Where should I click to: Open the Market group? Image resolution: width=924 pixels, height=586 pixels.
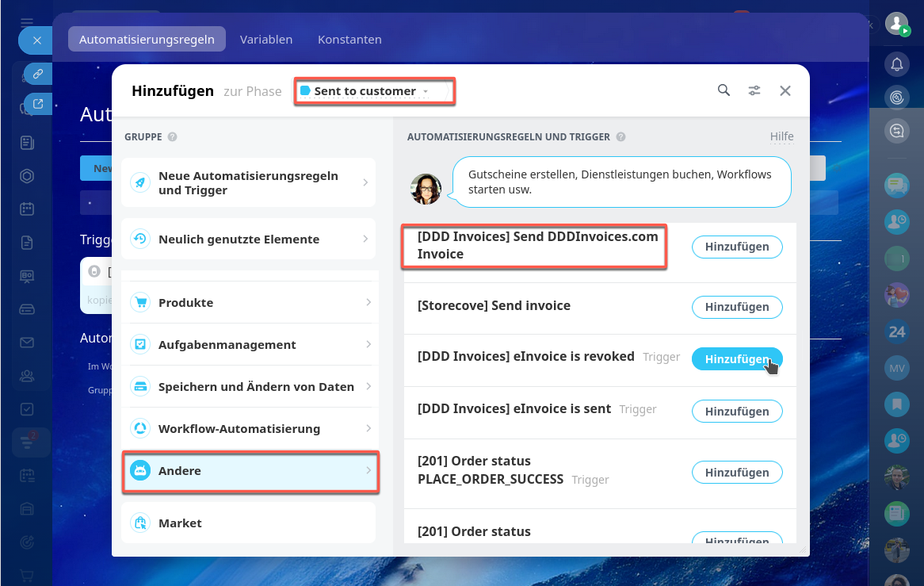[248, 523]
